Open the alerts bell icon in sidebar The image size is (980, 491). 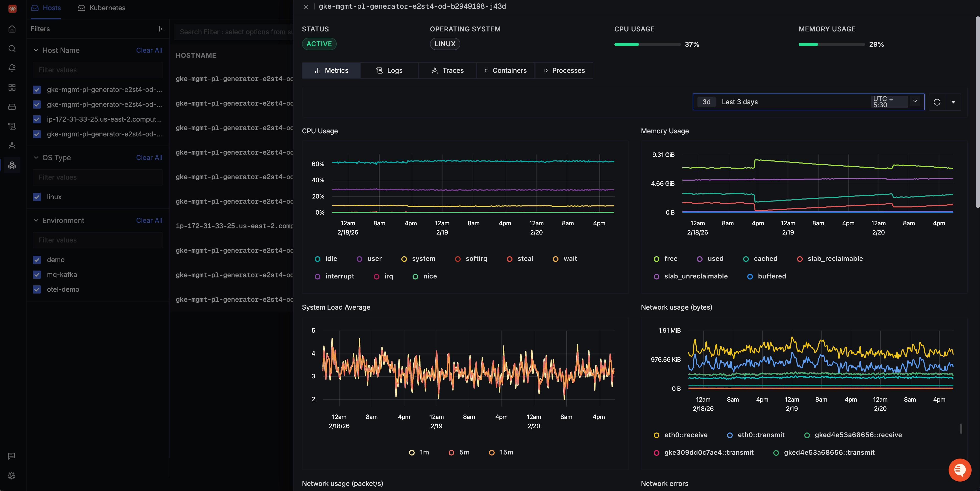(x=12, y=68)
